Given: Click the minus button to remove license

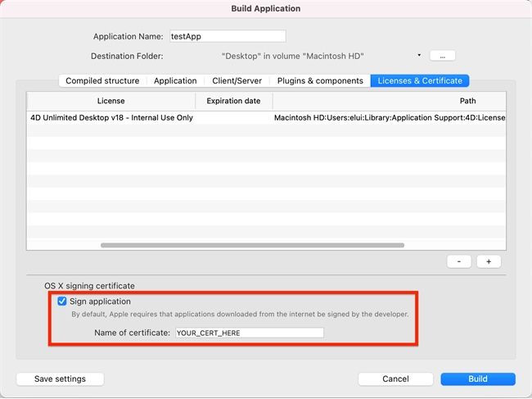Looking at the screenshot, I should click(x=458, y=261).
